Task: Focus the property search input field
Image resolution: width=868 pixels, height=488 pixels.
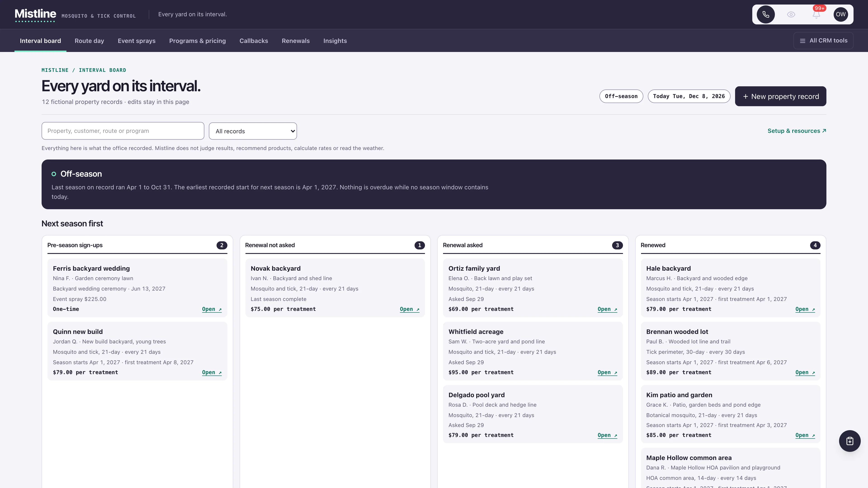Action: pos(123,131)
